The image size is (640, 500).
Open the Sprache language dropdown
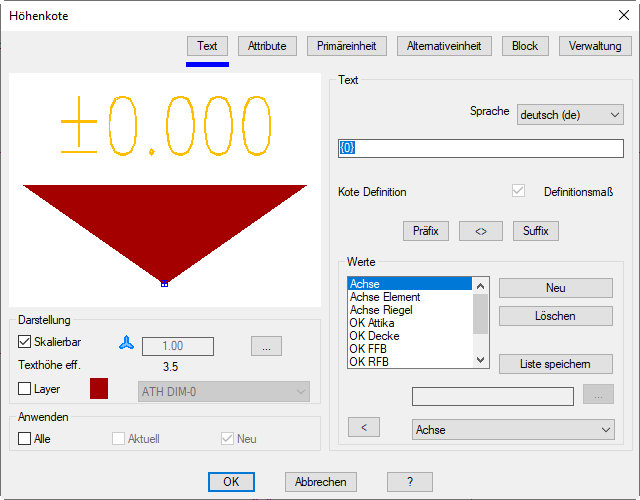coord(570,115)
